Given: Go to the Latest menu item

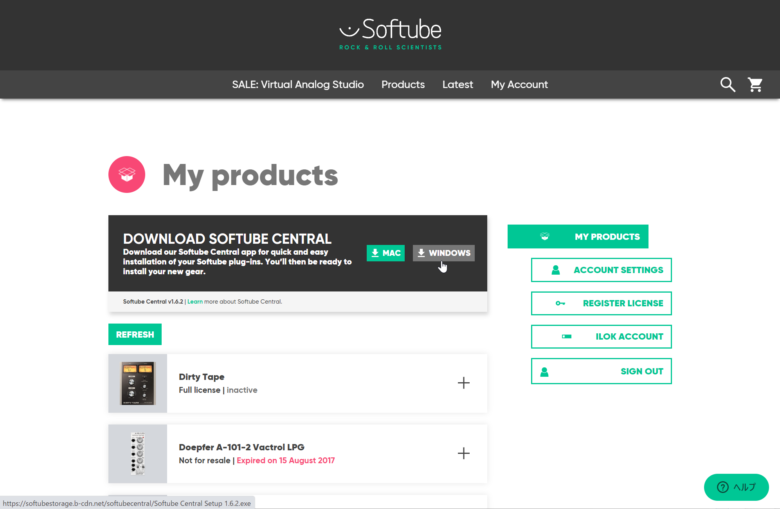Looking at the screenshot, I should [x=458, y=85].
